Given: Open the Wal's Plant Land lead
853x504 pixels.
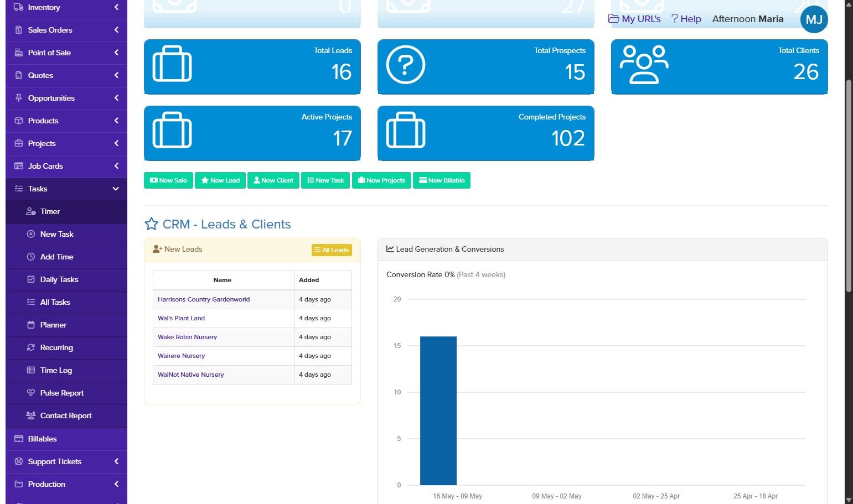Looking at the screenshot, I should pos(181,318).
